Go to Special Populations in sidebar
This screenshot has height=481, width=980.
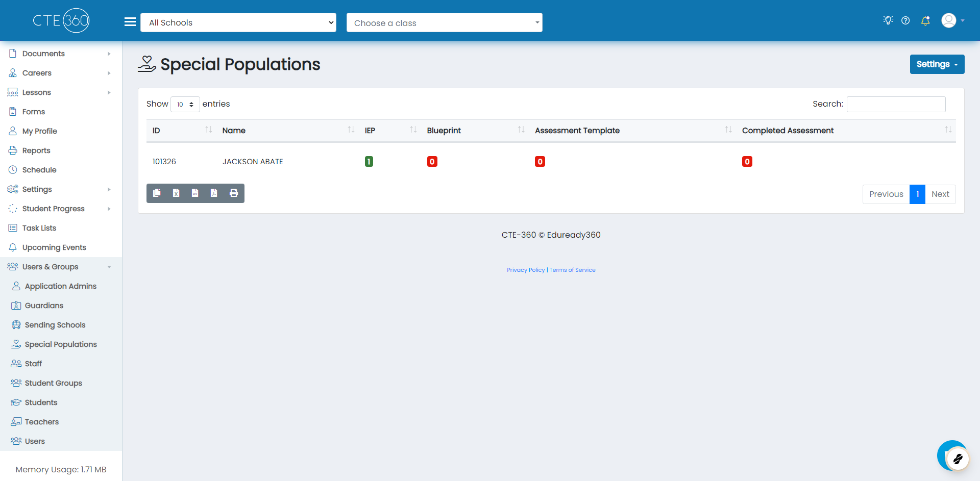tap(61, 344)
